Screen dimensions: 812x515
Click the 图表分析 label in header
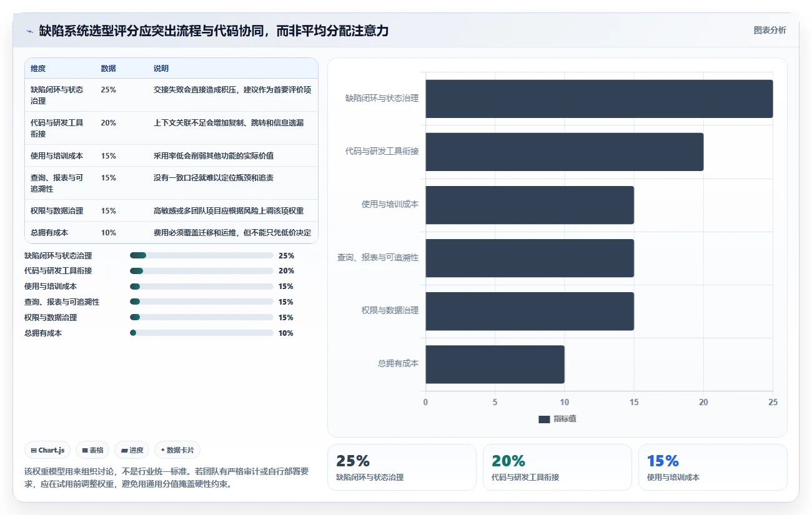770,30
